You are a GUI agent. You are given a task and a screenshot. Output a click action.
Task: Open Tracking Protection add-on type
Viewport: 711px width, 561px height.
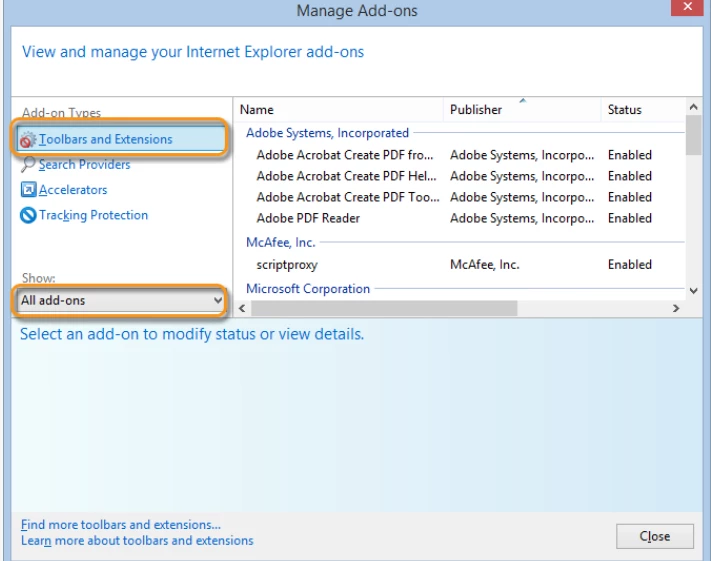tap(93, 215)
